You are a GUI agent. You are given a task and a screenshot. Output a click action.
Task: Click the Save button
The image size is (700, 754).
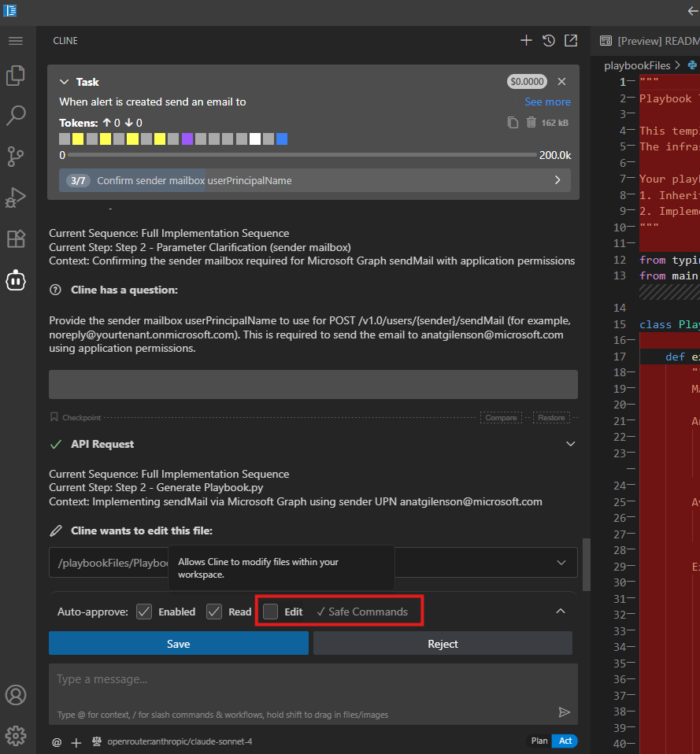coord(179,643)
